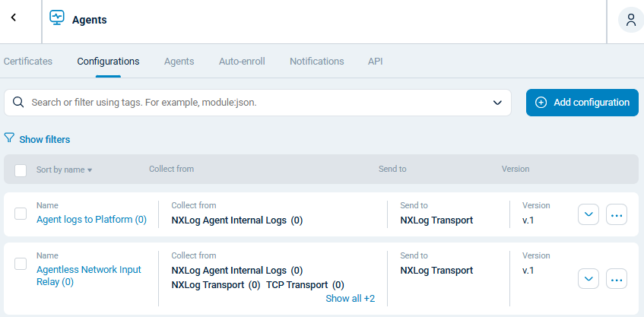Screen dimensions: 644x317
Task: Show all +2 collect-from sources
Action: (351, 299)
